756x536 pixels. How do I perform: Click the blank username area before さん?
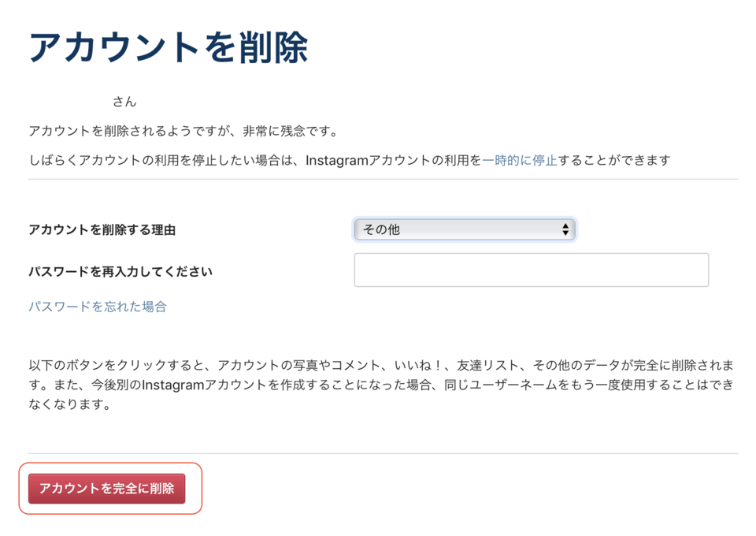[69, 102]
